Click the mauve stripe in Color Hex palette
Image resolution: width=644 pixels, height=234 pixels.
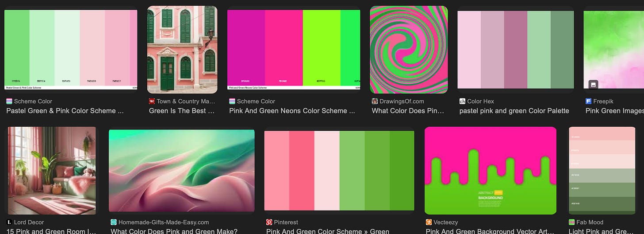pyautogui.click(x=515, y=50)
